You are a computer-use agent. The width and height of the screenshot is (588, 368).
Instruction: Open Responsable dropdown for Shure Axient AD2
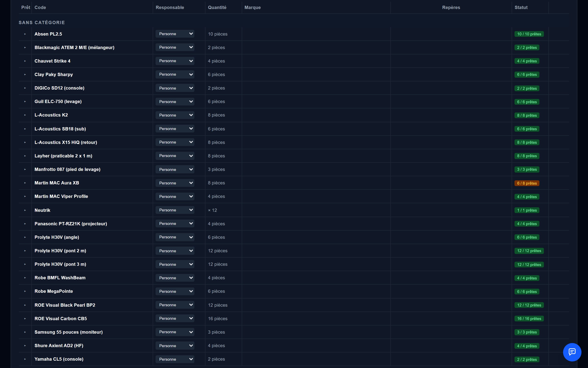click(x=175, y=346)
